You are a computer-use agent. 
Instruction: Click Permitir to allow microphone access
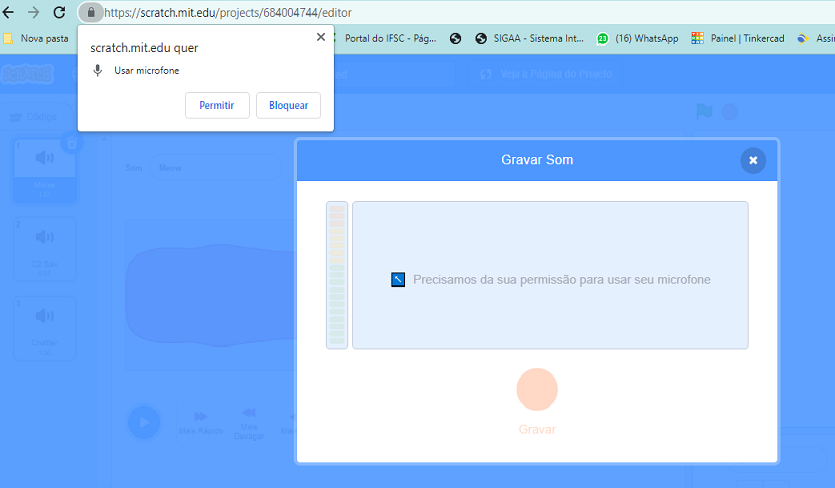click(217, 105)
